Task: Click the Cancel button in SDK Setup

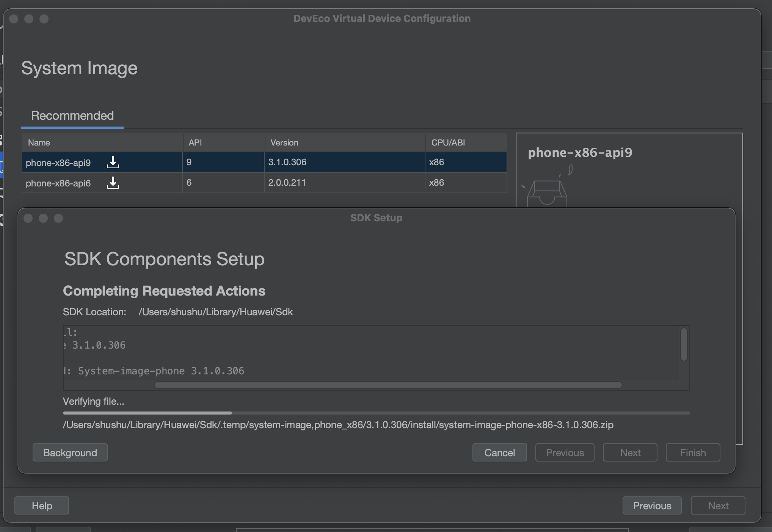Action: pos(499,452)
